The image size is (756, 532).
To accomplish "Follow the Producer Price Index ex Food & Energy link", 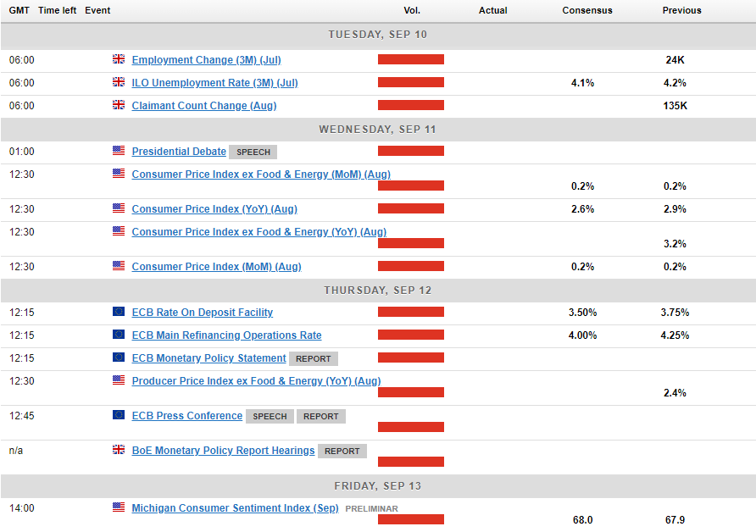I will [256, 381].
